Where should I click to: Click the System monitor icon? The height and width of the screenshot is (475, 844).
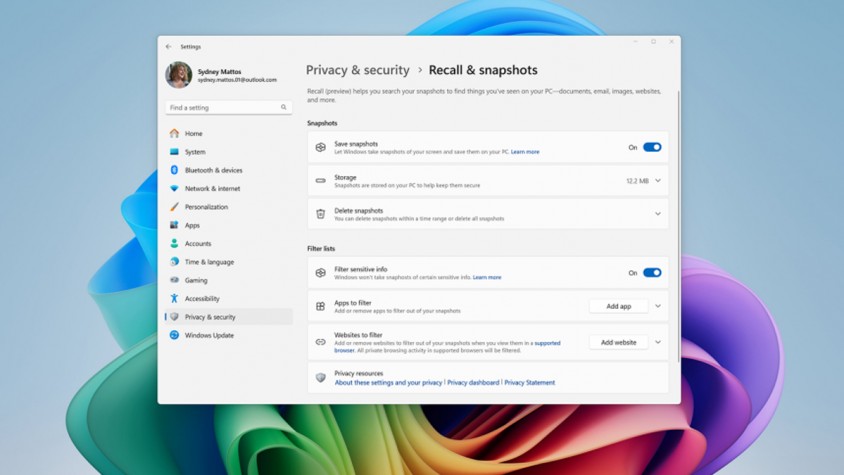coord(174,152)
